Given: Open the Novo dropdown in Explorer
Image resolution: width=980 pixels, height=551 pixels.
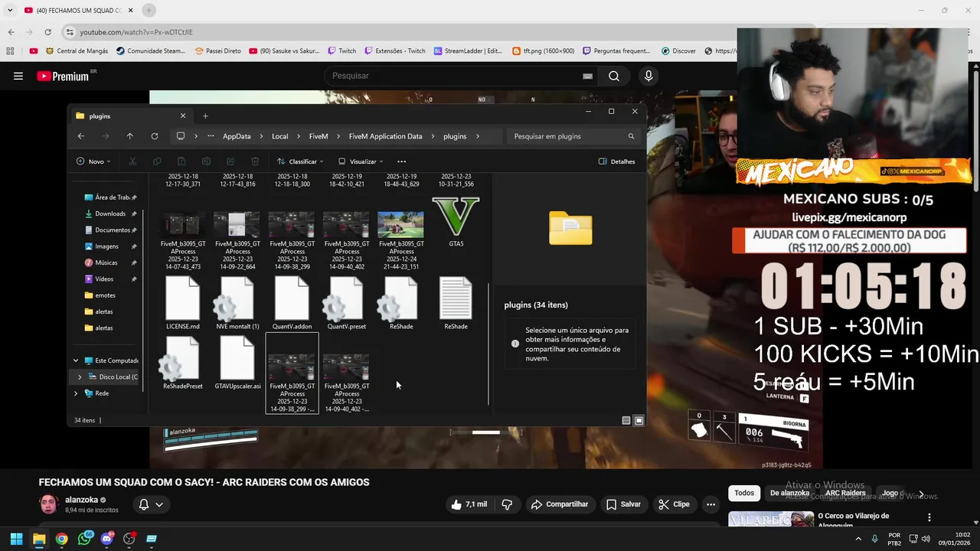Looking at the screenshot, I should coord(93,161).
